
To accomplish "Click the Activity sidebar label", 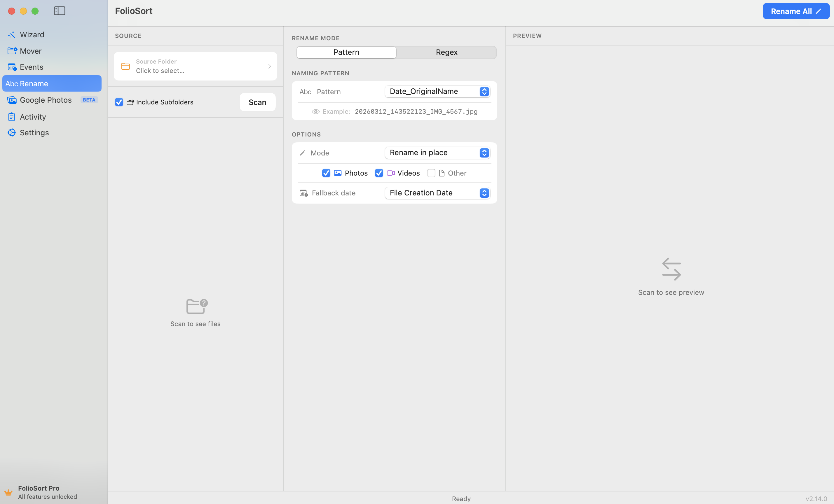I will pos(33,117).
